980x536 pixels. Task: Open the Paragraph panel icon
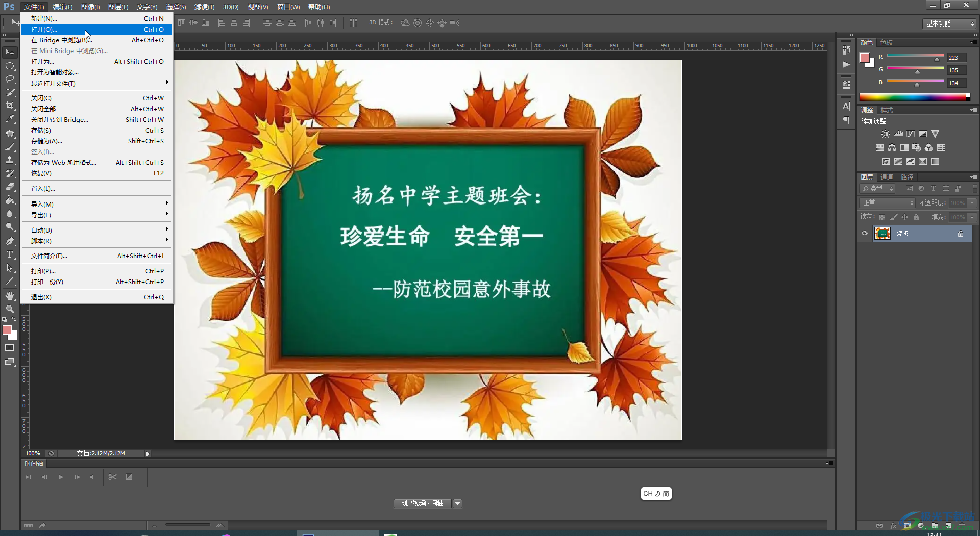coord(846,120)
